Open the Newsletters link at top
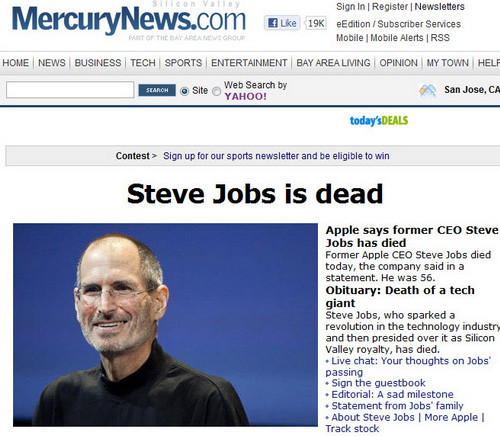Viewport: 500px width, 436px height. pyautogui.click(x=439, y=7)
